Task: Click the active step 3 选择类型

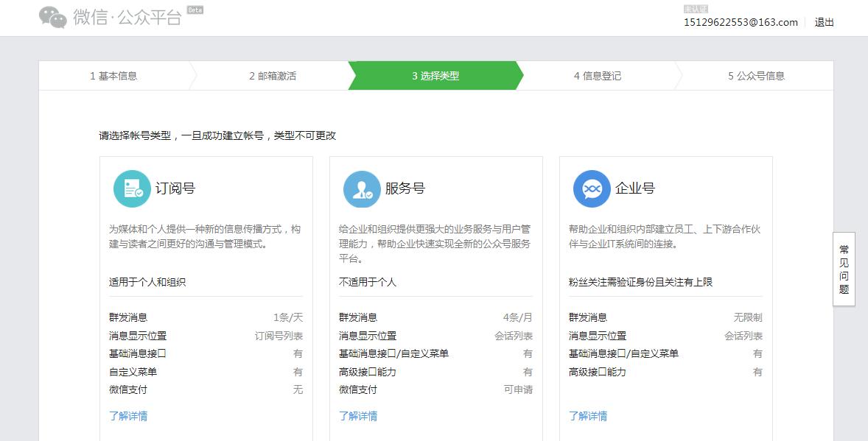Action: click(434, 75)
